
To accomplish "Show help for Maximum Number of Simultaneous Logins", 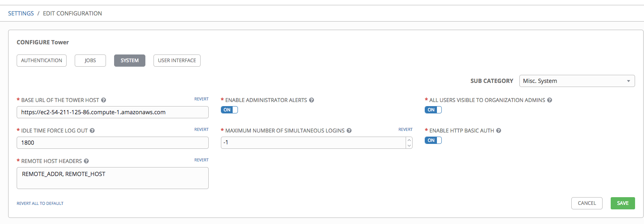I will click(x=349, y=130).
